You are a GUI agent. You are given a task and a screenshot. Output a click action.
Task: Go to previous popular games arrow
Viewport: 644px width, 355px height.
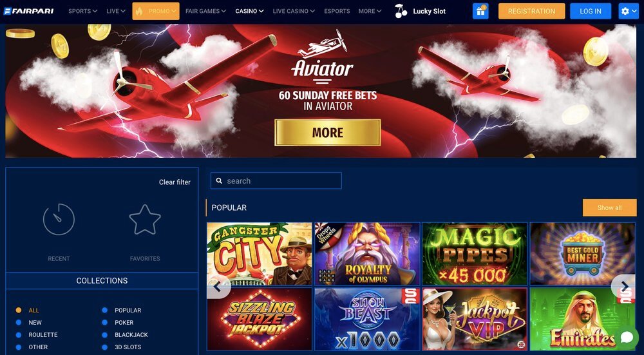218,287
